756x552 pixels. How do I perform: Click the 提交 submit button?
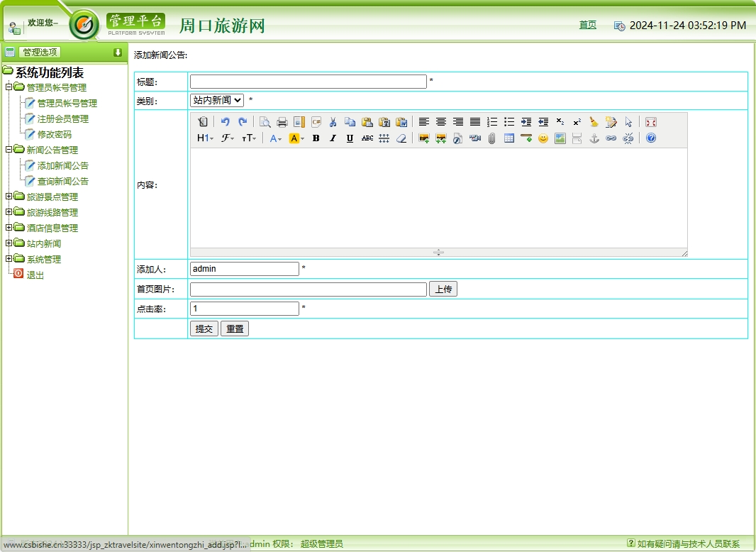click(204, 329)
